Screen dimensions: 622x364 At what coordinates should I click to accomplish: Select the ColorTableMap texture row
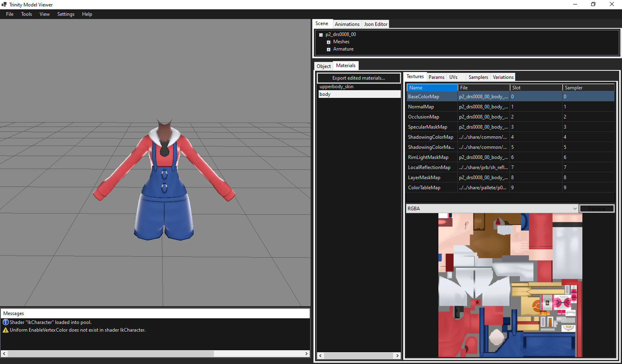click(x=510, y=188)
